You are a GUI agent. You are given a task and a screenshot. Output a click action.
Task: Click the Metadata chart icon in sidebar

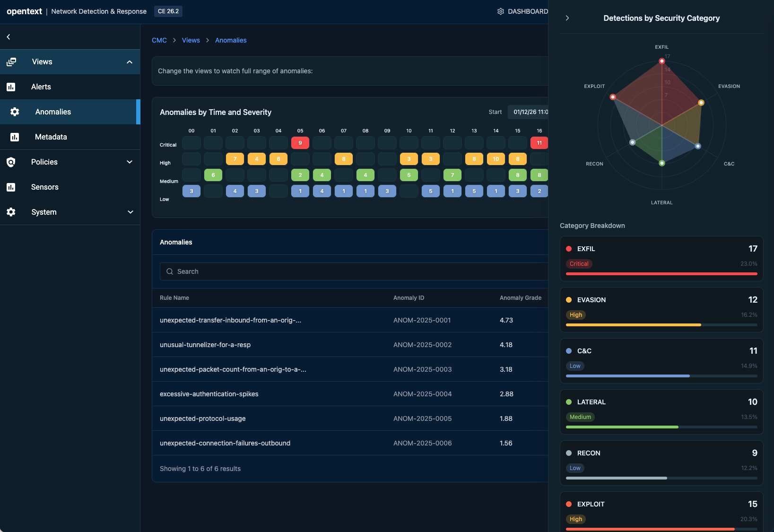point(15,137)
